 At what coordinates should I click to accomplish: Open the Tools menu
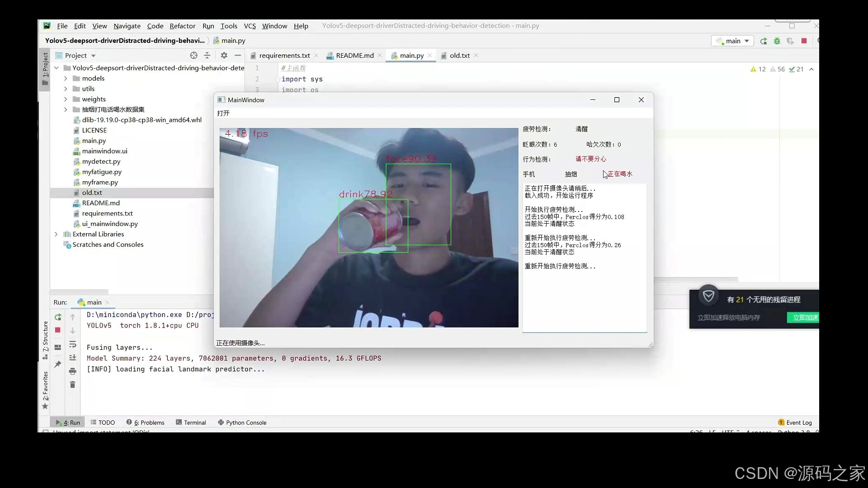click(229, 26)
